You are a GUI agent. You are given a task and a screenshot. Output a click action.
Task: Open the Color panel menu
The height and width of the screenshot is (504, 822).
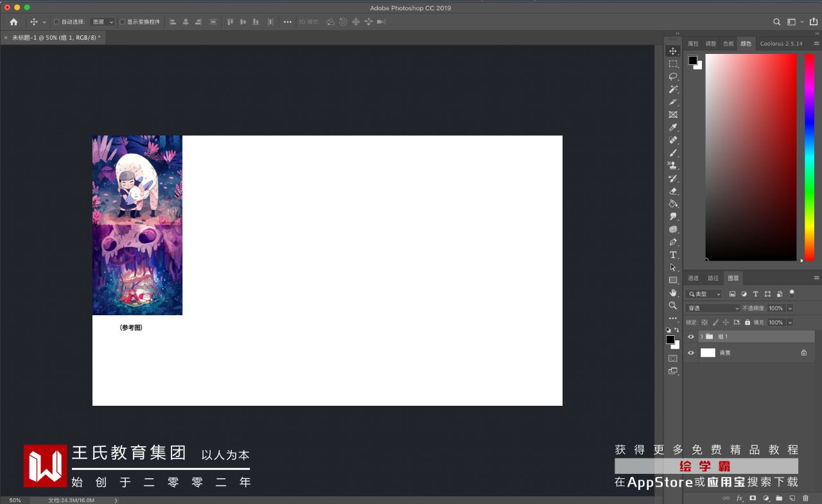tap(816, 44)
